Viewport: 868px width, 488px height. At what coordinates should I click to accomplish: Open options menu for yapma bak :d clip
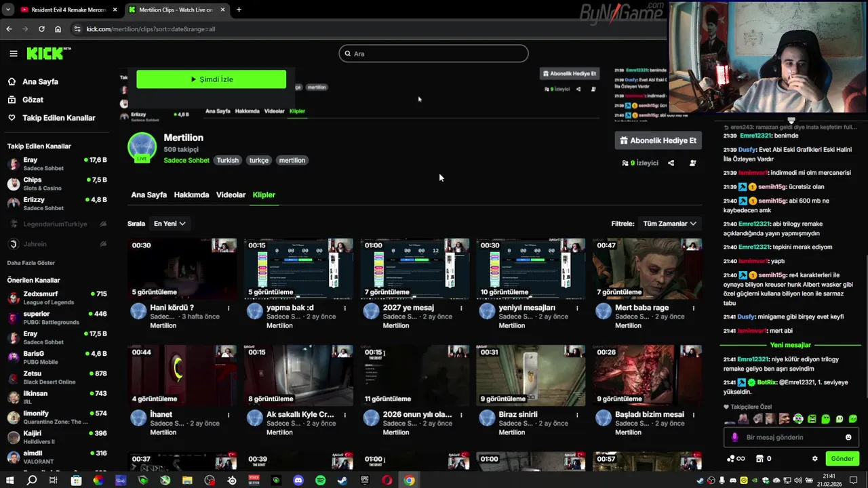344,308
